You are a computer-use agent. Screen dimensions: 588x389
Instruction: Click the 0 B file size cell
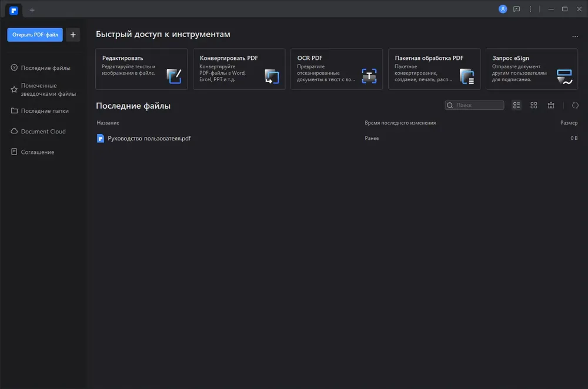(x=574, y=138)
